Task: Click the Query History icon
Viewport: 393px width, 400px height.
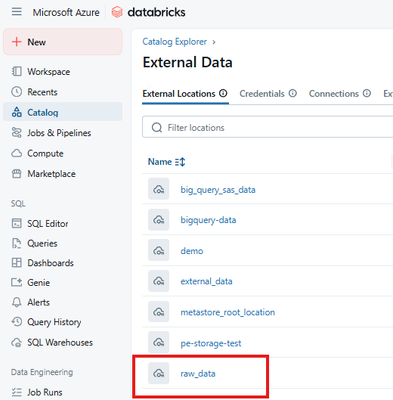Action: coord(17,322)
